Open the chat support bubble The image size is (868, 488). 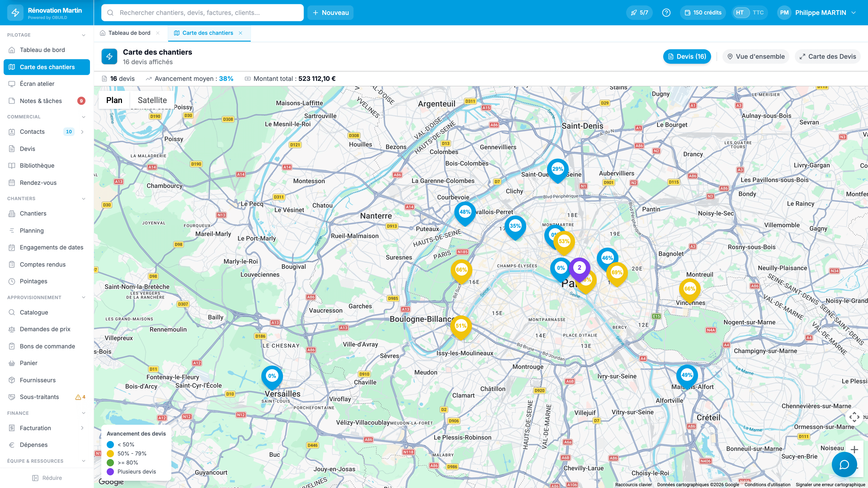(844, 465)
